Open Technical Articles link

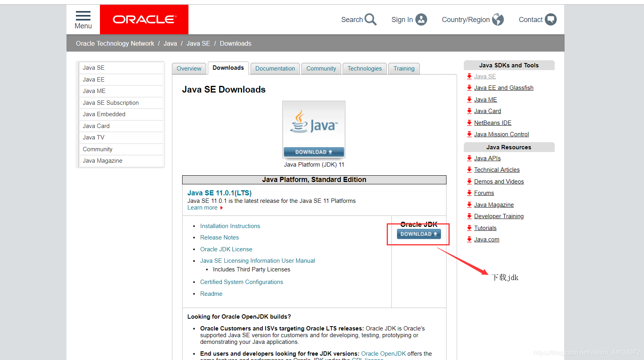497,170
